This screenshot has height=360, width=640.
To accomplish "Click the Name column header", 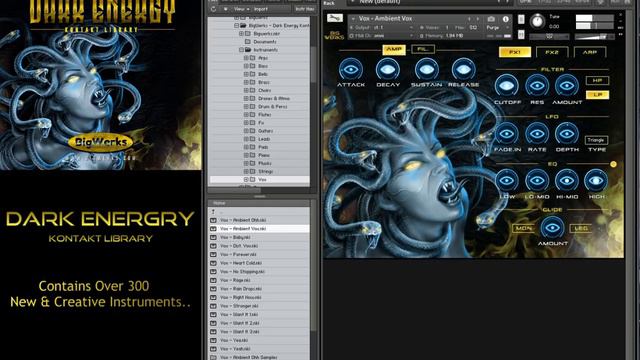I will click(260, 203).
